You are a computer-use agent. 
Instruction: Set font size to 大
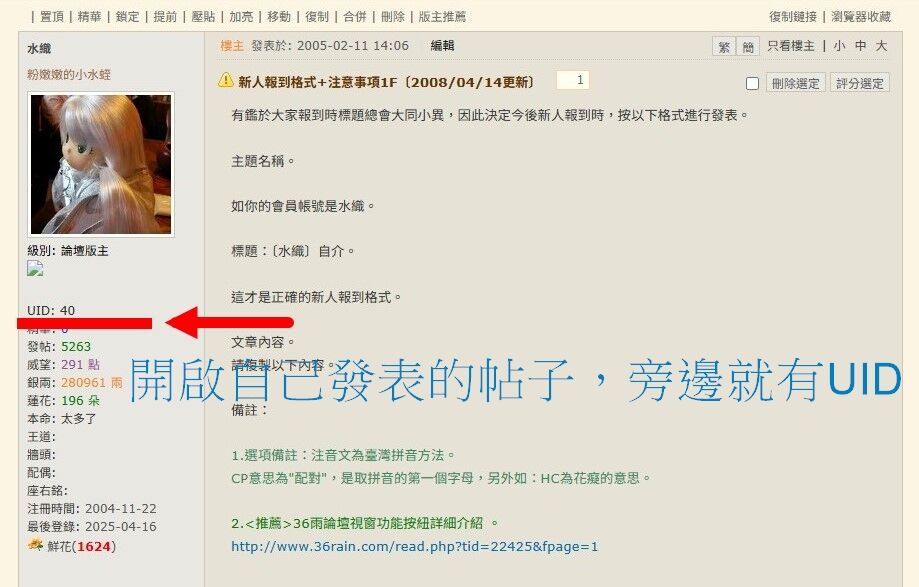(881, 46)
